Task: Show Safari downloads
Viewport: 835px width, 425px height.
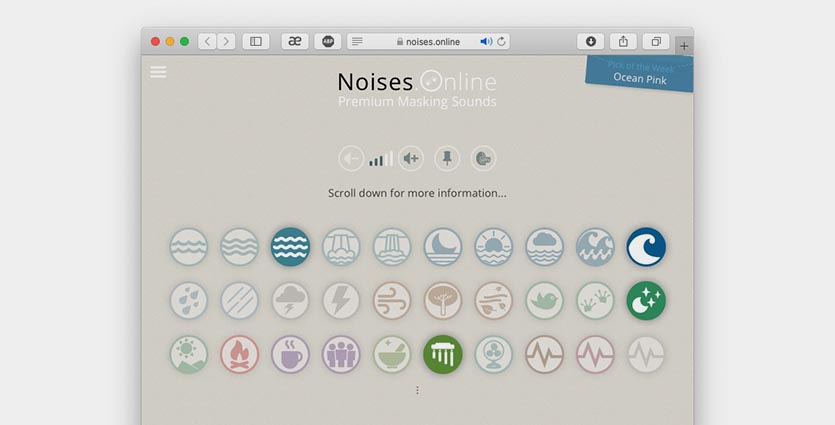Action: 591,42
